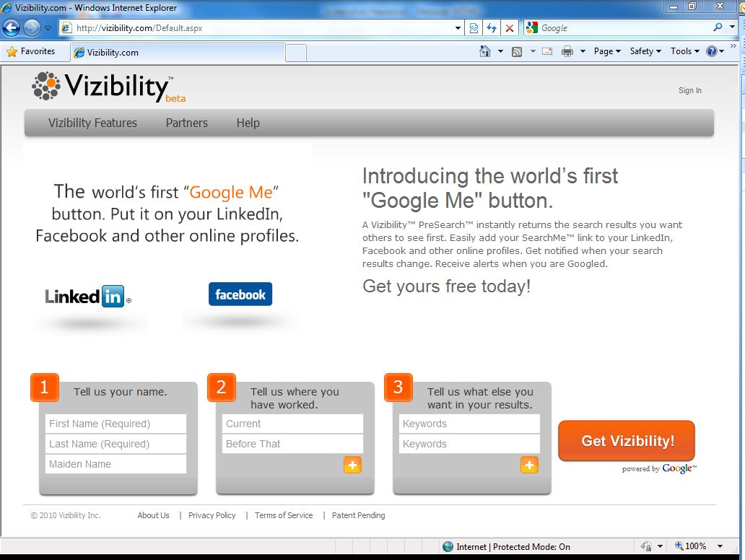
Task: Click the '© 2010 Vizibility Inc.' text
Action: [66, 515]
